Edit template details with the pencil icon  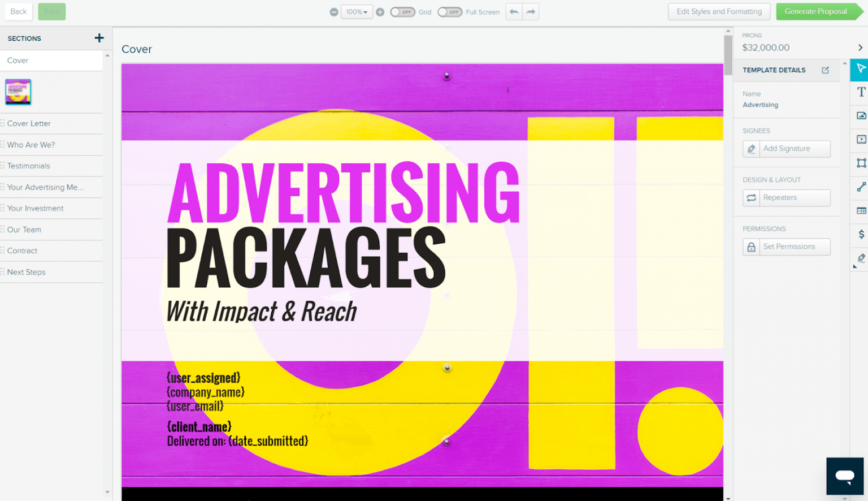pyautogui.click(x=825, y=70)
